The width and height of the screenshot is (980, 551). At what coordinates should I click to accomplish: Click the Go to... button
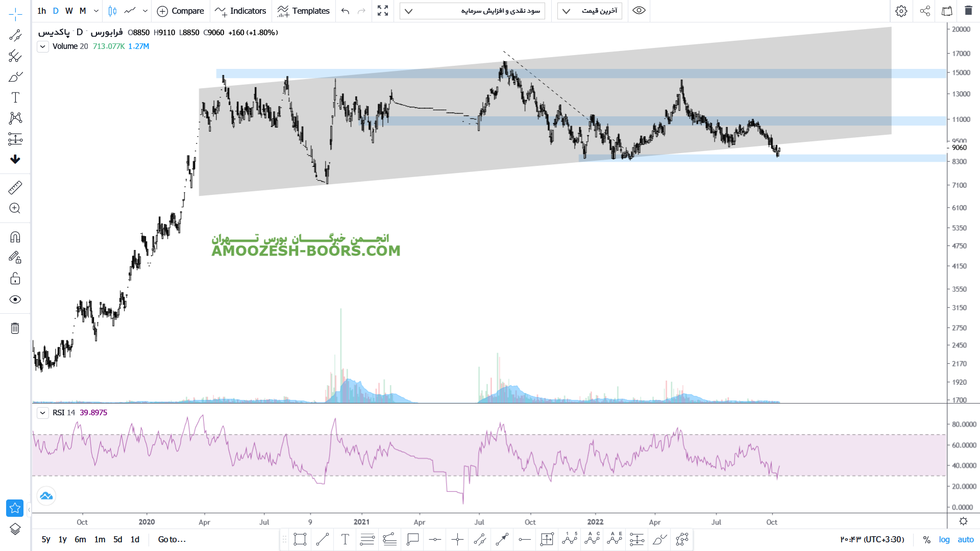click(171, 539)
